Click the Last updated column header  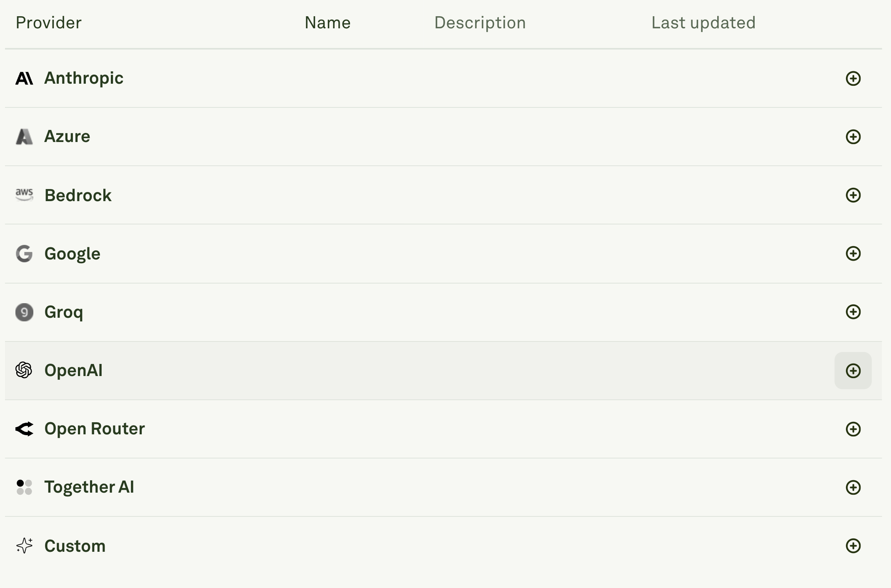703,22
